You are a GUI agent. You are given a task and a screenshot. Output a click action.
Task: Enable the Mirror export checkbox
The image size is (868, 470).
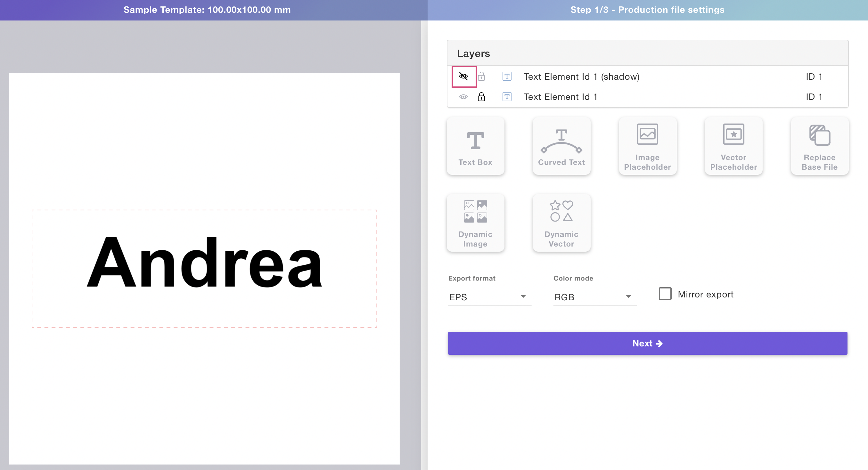point(665,294)
